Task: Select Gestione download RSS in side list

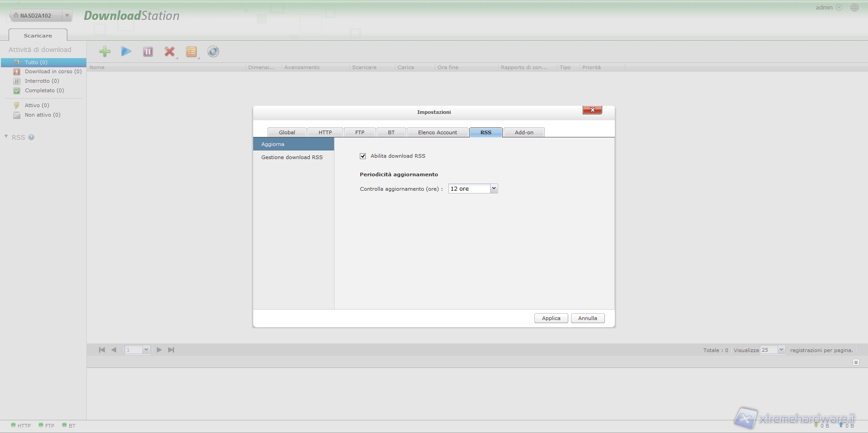Action: click(292, 157)
